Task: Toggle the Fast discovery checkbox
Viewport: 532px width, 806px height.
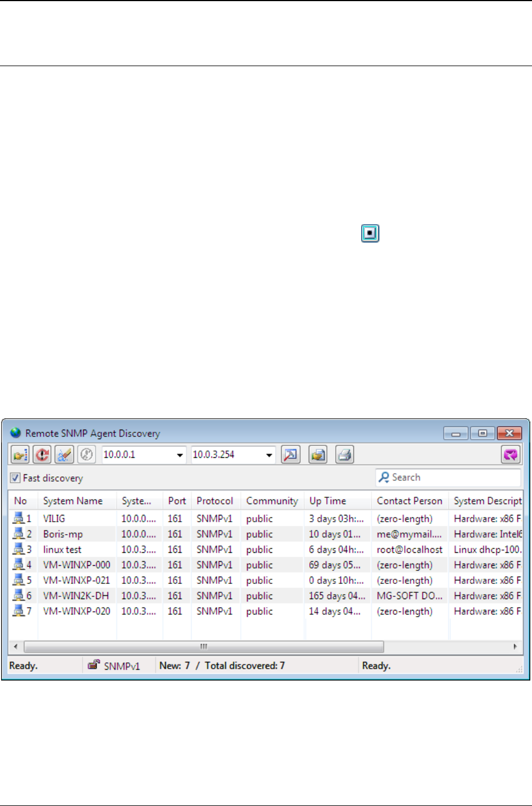Action: pos(15,478)
